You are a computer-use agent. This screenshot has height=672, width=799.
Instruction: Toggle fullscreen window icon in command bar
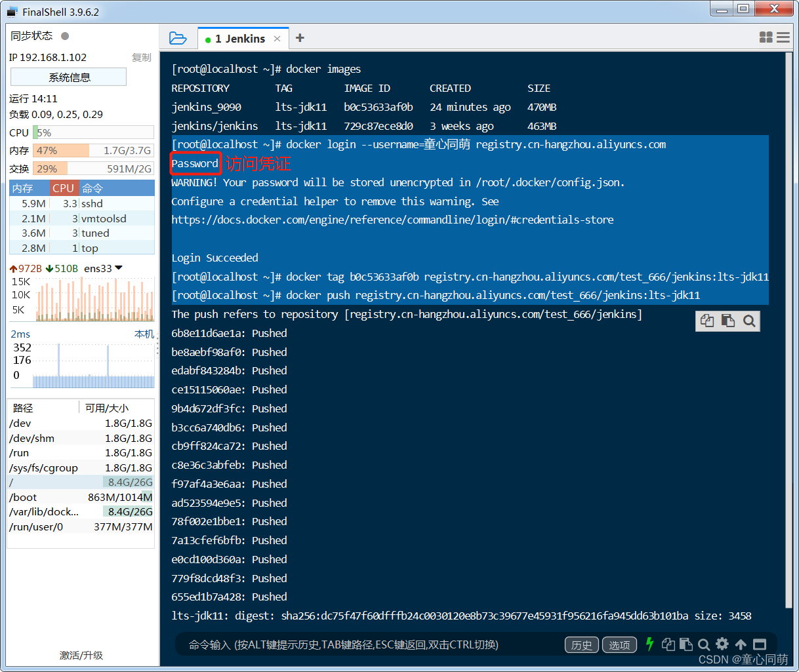click(x=760, y=644)
